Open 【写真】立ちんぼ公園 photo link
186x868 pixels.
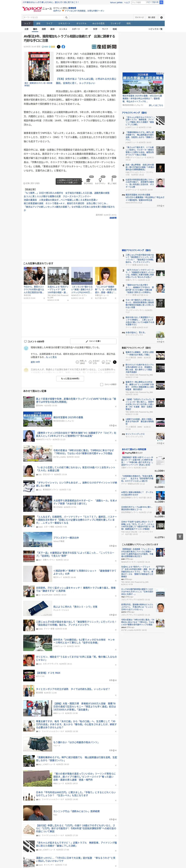[86, 81]
